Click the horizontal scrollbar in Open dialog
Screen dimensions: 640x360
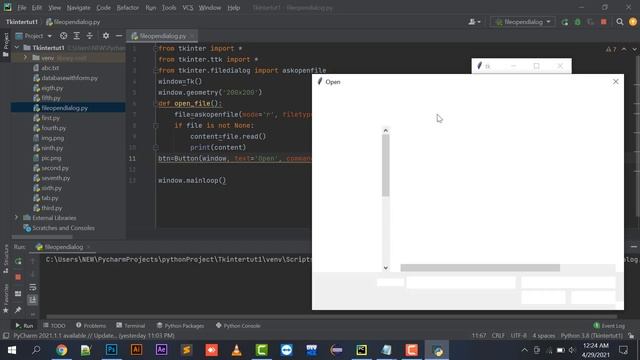coord(480,268)
